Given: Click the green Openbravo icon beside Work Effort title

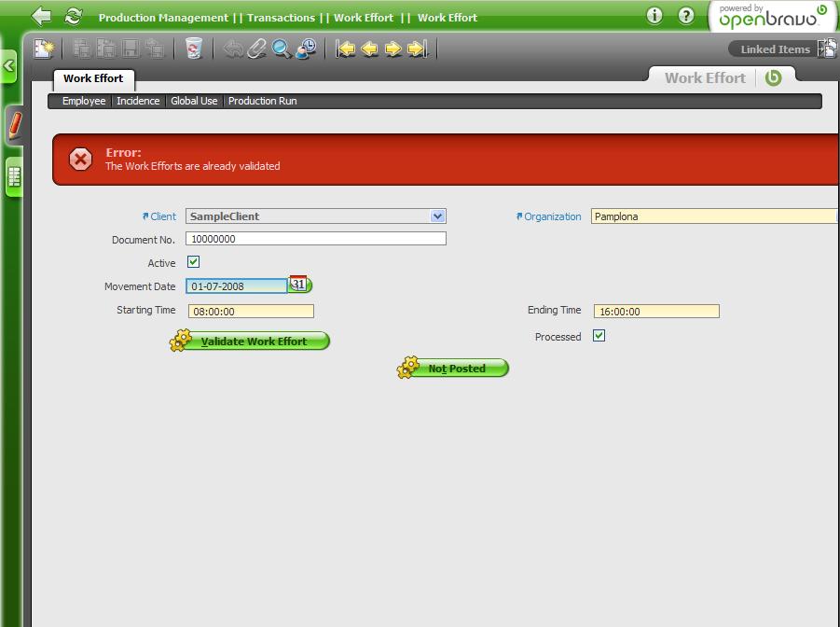Looking at the screenshot, I should point(773,77).
